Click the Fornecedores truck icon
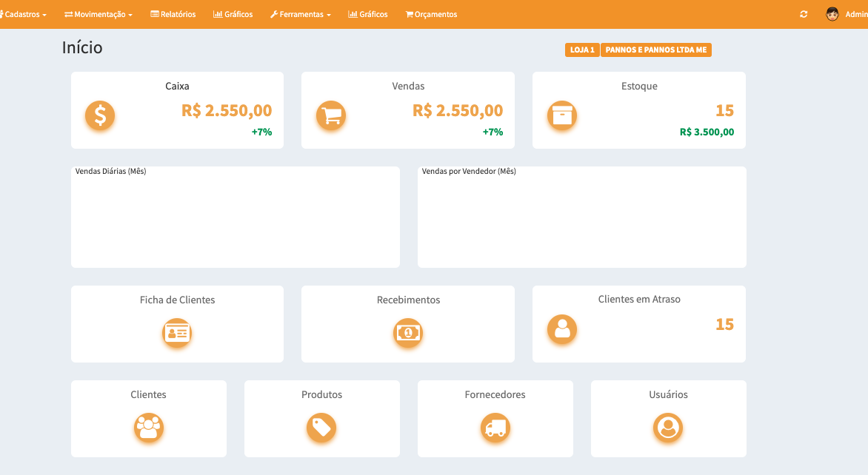Viewport: 868px width, 475px height. click(x=495, y=428)
